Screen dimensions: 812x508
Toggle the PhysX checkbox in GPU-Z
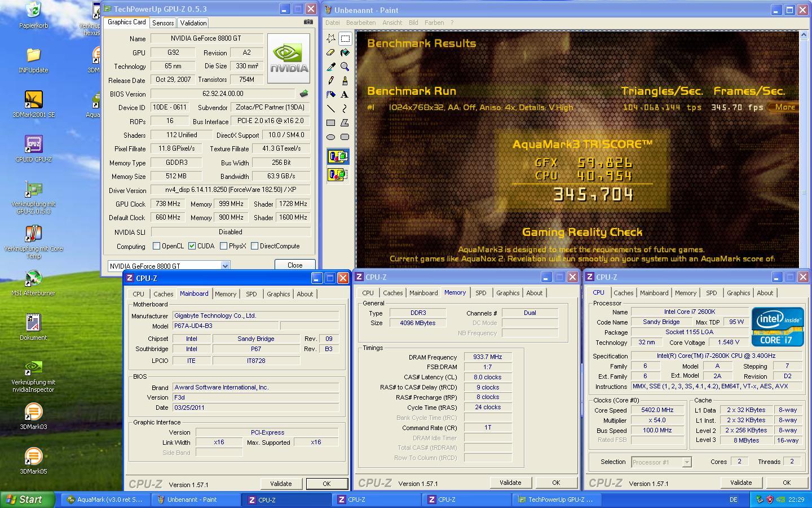(224, 246)
